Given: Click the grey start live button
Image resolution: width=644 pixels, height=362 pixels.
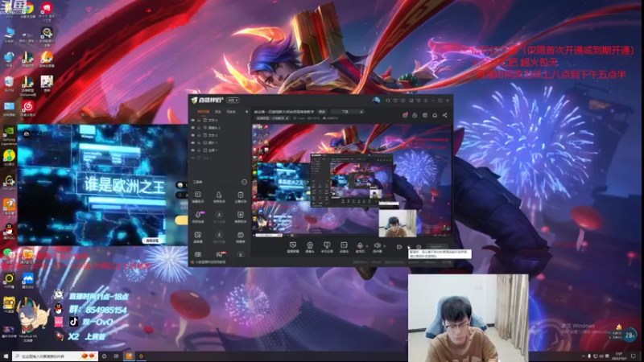Looking at the screenshot, I should [437, 247].
